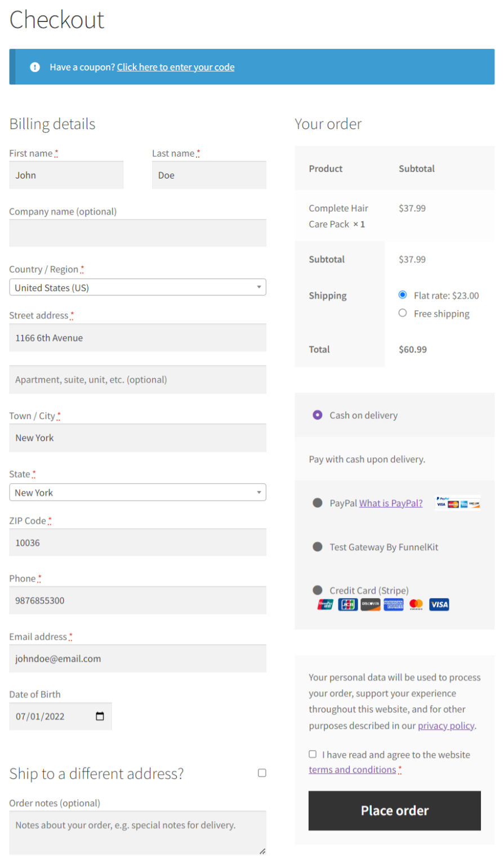
Task: Click the JCB card icon
Action: (x=347, y=604)
